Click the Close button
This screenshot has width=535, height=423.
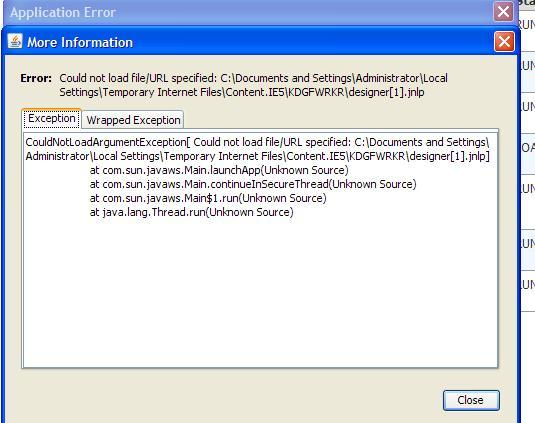[x=471, y=400]
